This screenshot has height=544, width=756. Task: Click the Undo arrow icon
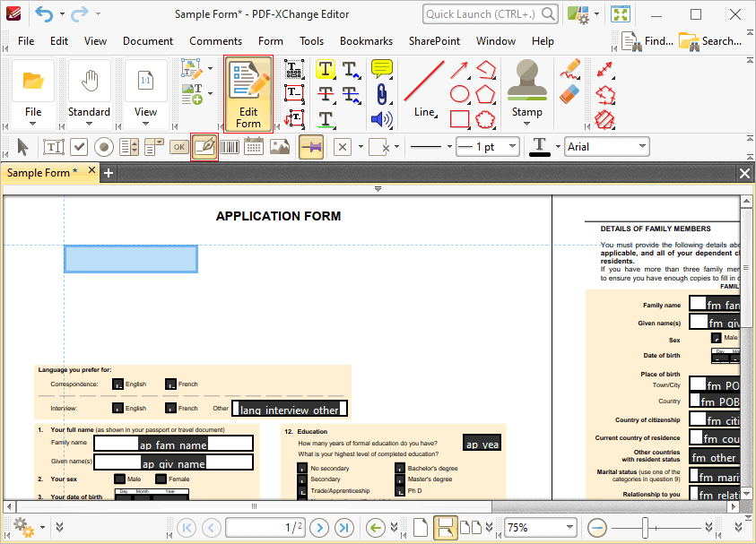[x=44, y=14]
